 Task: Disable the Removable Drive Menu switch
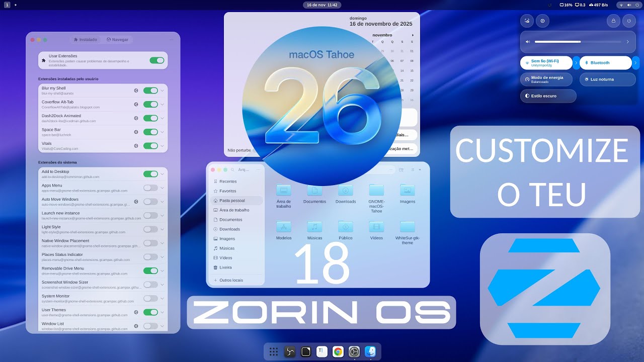150,270
